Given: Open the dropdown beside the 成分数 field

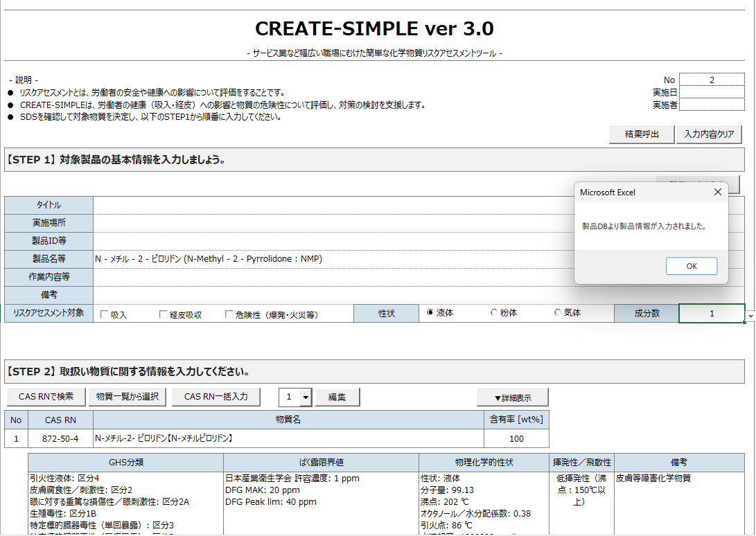Looking at the screenshot, I should 749,316.
